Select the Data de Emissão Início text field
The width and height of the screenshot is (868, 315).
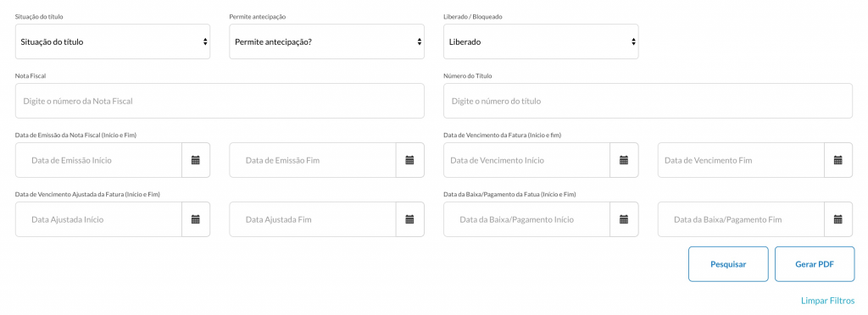(x=98, y=160)
